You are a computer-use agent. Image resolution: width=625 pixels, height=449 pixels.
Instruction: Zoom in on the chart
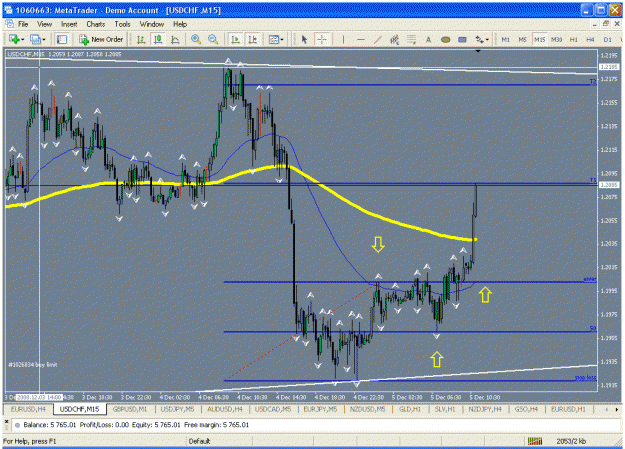[196, 39]
